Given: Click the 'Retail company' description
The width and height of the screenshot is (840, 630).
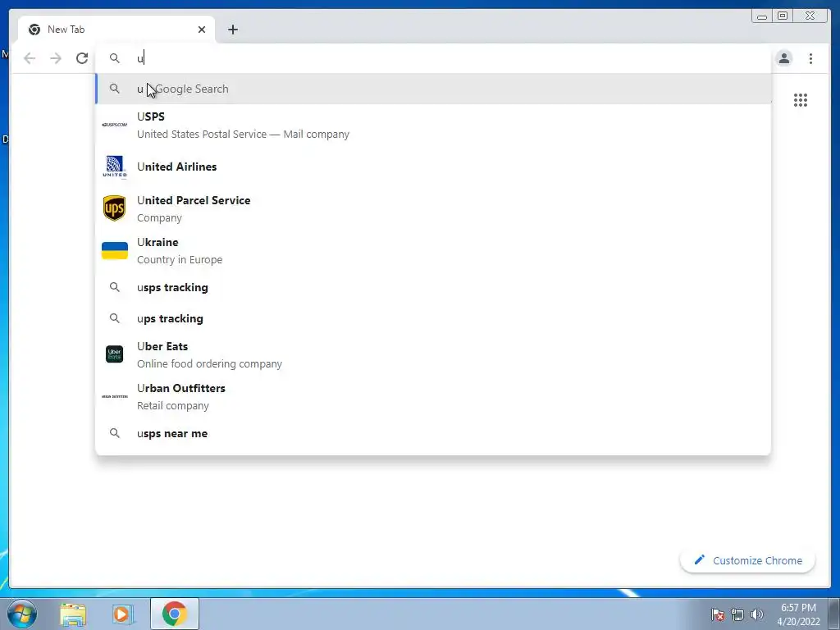Looking at the screenshot, I should [x=173, y=405].
